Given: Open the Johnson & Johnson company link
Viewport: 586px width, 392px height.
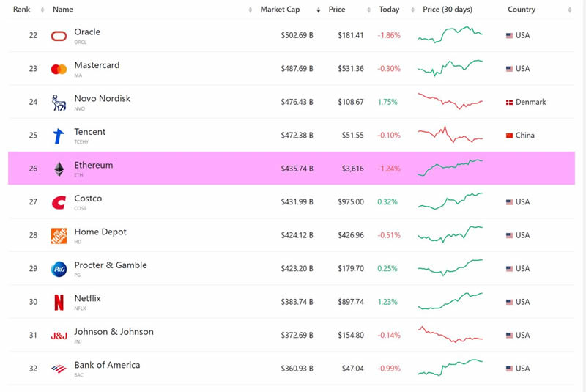Looking at the screenshot, I should (x=114, y=332).
